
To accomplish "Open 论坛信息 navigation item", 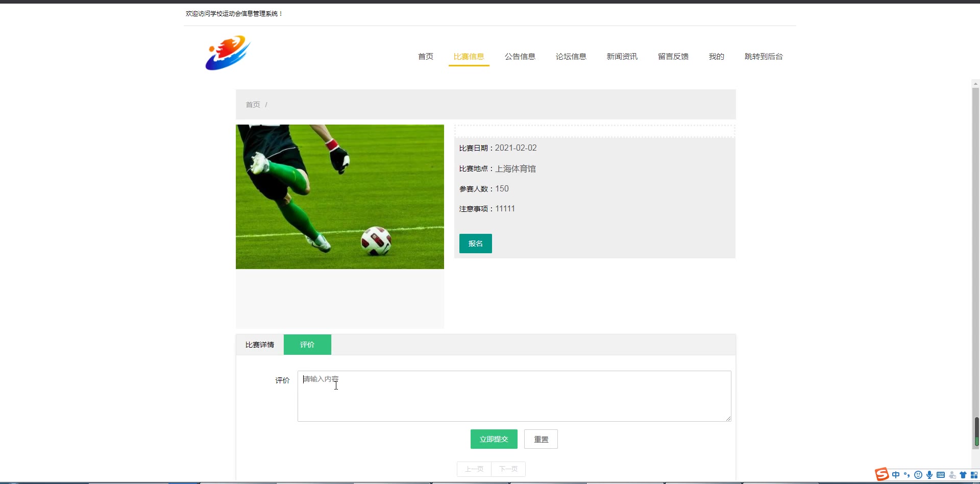I will coord(571,56).
